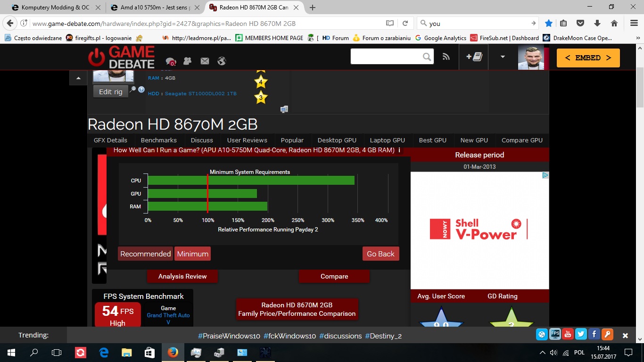Bookmark this page with the star icon
Viewport: 644px width, 362px height.
tap(549, 23)
